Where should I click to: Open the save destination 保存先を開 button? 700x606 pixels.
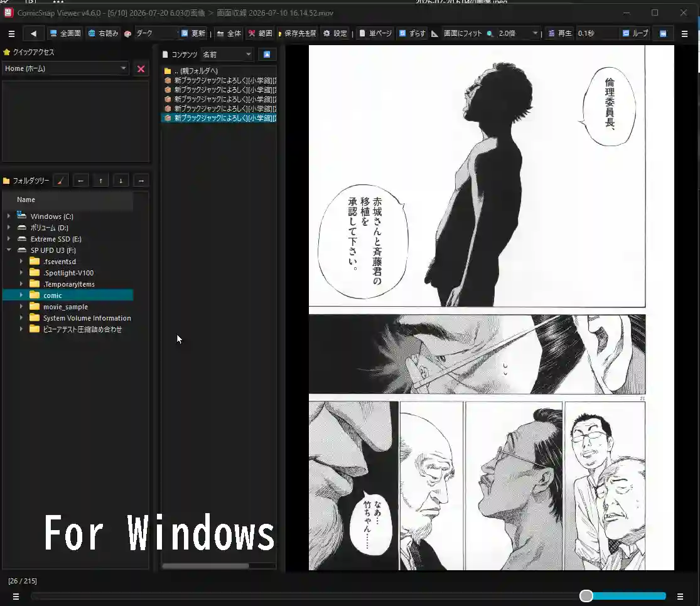point(298,33)
